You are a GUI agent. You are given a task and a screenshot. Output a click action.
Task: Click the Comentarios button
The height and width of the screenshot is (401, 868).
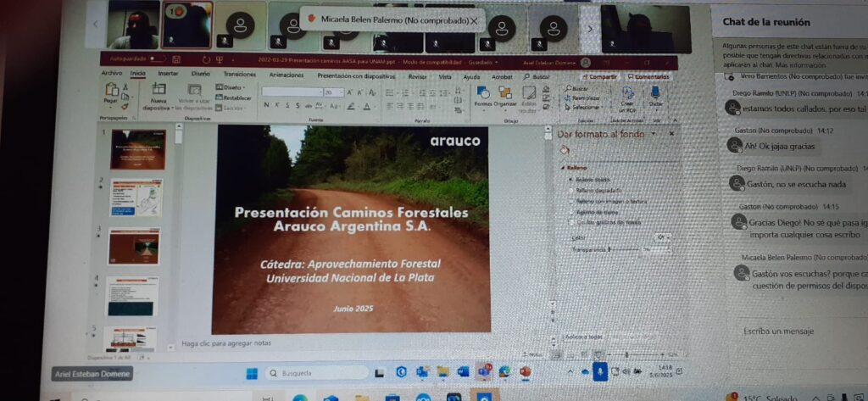point(648,77)
